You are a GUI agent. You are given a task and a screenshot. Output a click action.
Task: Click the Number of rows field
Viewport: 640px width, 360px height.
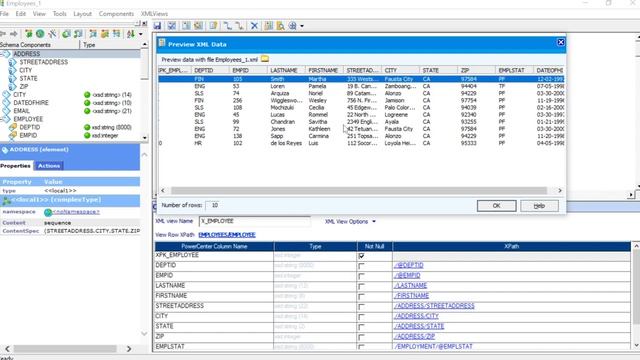215,205
